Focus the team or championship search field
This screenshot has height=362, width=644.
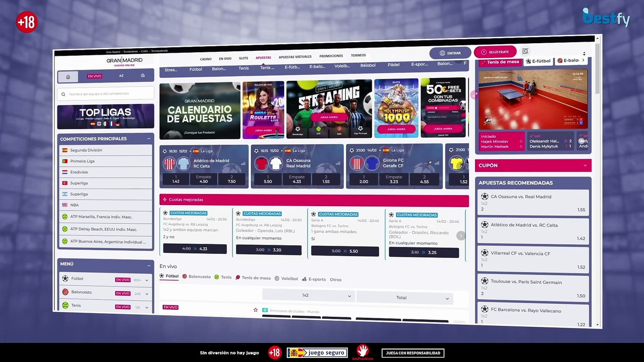pyautogui.click(x=106, y=94)
